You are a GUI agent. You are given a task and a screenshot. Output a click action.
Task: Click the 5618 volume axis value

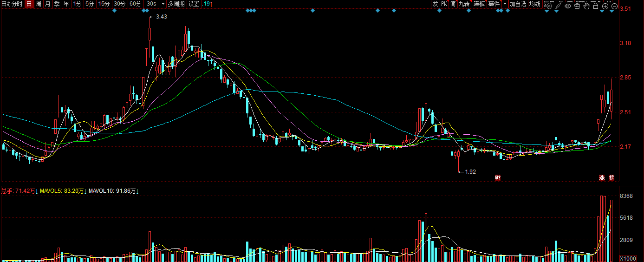627,217
